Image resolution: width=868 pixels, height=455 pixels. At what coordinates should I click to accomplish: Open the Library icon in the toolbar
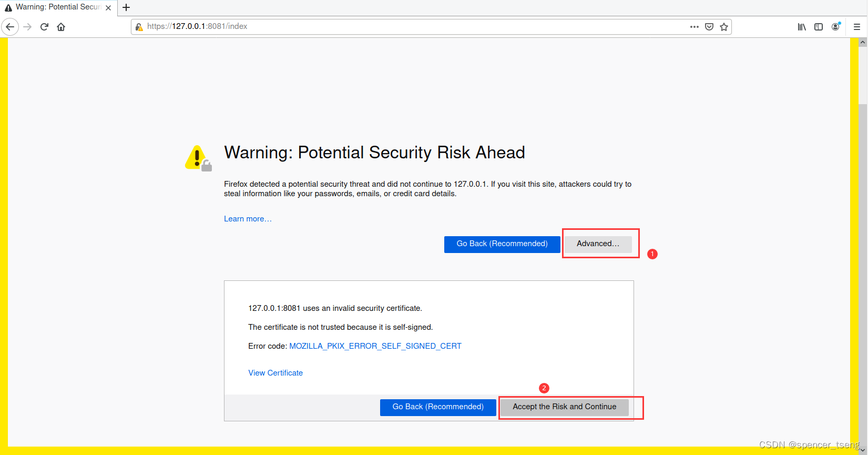pyautogui.click(x=801, y=27)
